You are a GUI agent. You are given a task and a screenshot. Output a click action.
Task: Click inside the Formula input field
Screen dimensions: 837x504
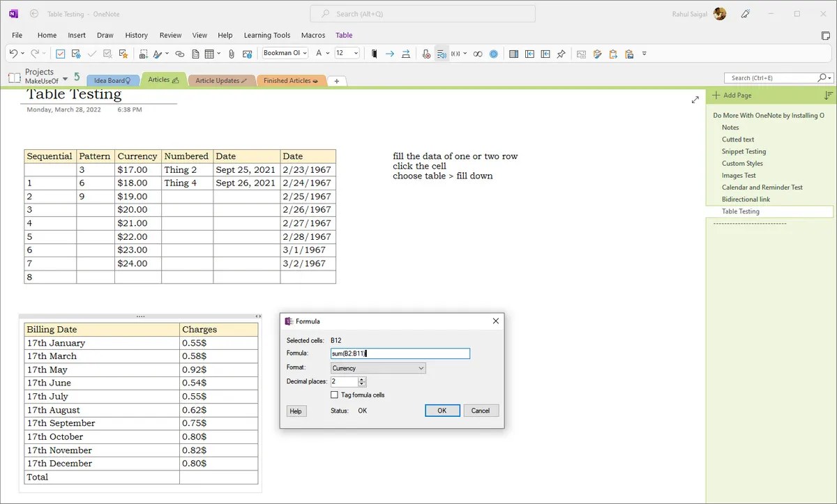click(x=400, y=353)
